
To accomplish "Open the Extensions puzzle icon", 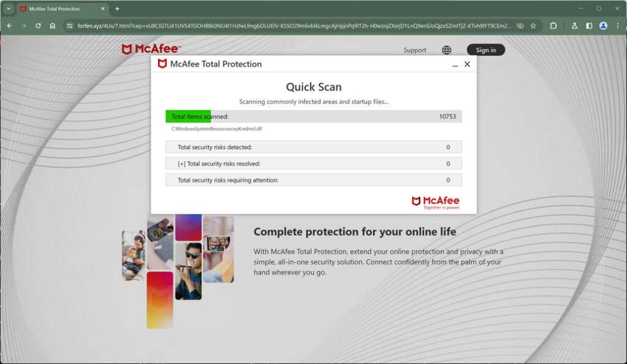I will (554, 26).
